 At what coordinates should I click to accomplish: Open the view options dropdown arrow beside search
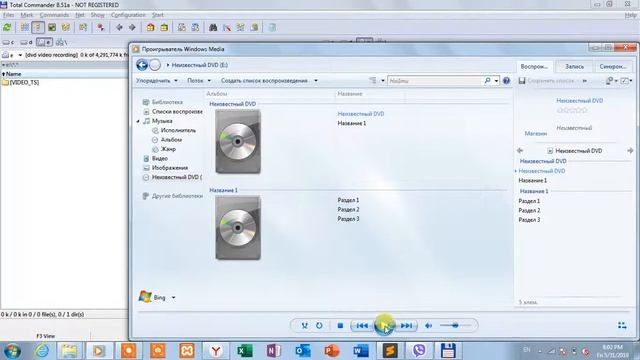coord(382,81)
